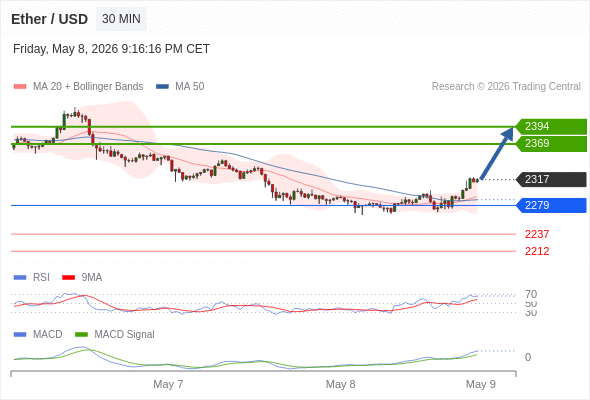Click the 30 MIN timeframe badge

pos(121,19)
